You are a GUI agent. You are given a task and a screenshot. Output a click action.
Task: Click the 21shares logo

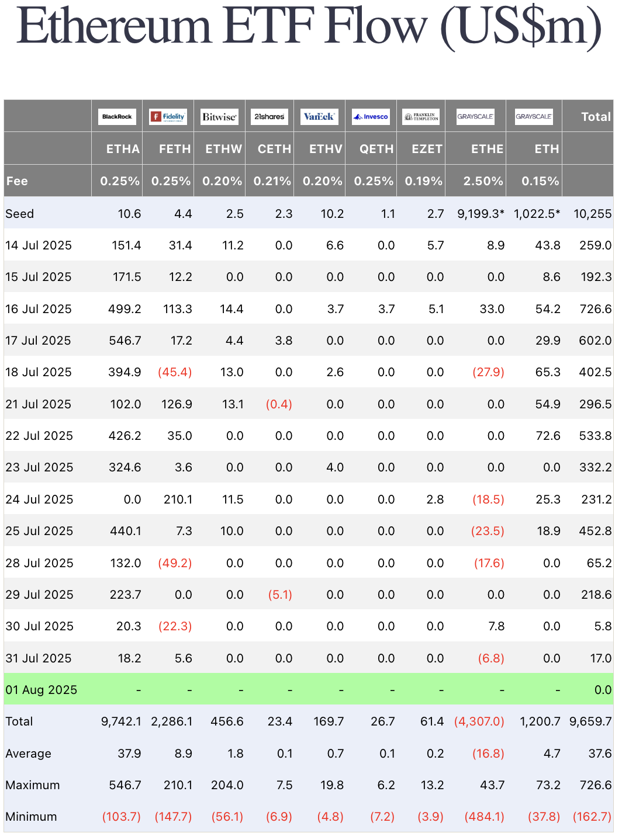[x=269, y=117]
